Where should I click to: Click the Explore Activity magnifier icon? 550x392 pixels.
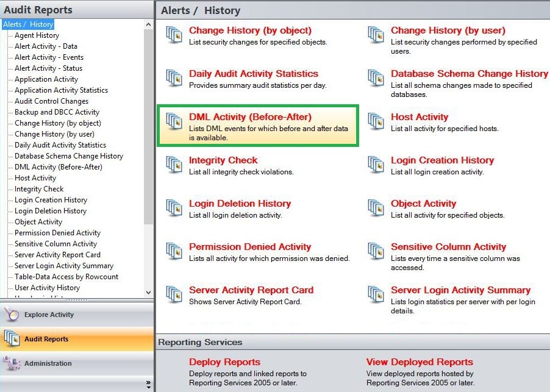click(x=12, y=315)
